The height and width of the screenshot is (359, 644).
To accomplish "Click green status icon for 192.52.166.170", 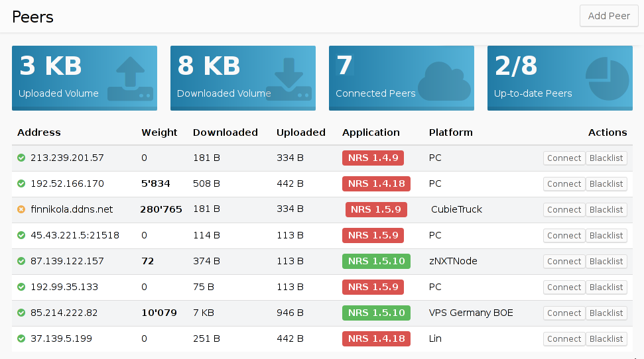I will pos(21,183).
